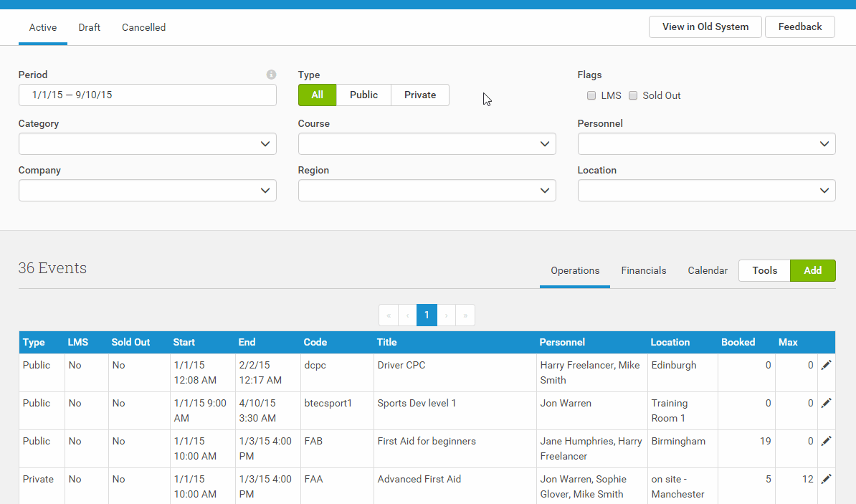Show the Financials view
This screenshot has height=504, width=856.
pos(644,271)
